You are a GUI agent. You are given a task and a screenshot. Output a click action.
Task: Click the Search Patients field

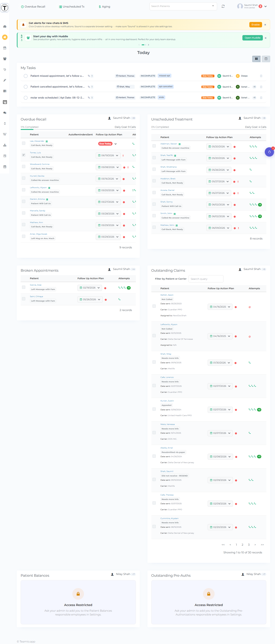(183, 6)
